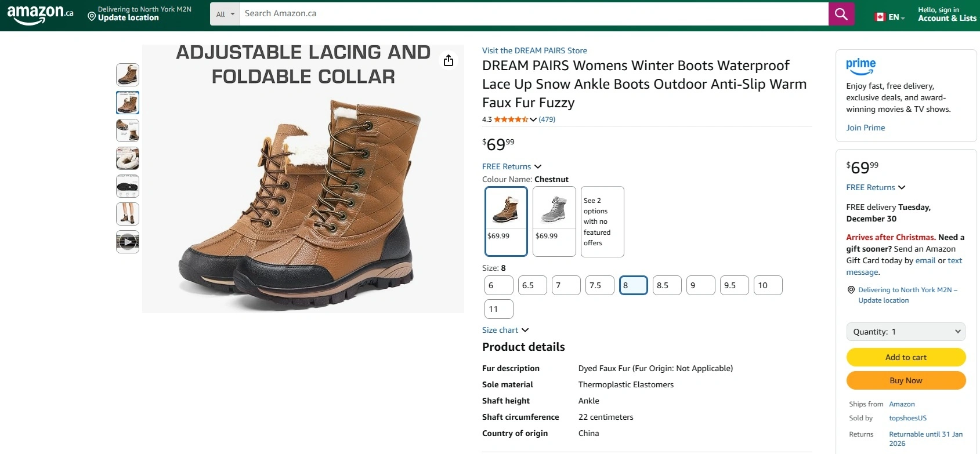The height and width of the screenshot is (454, 980).
Task: Click the star rating icons
Action: pos(511,119)
